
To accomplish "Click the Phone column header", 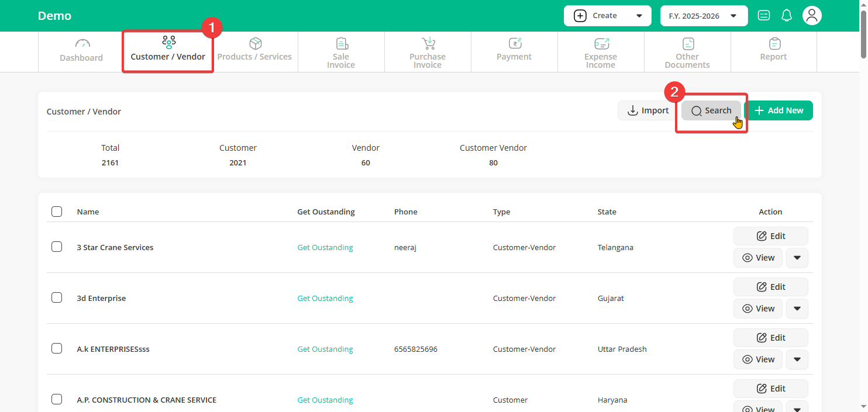I will [405, 212].
